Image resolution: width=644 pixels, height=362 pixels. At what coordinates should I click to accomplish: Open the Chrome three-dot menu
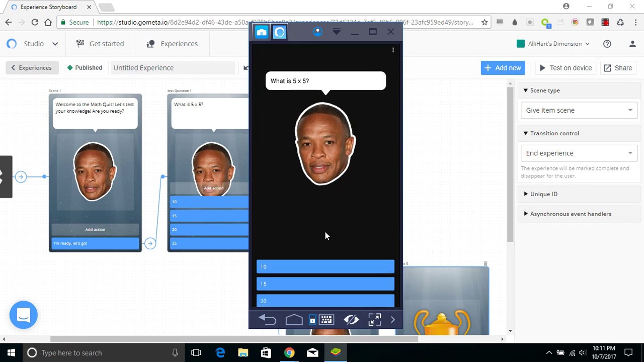click(635, 22)
